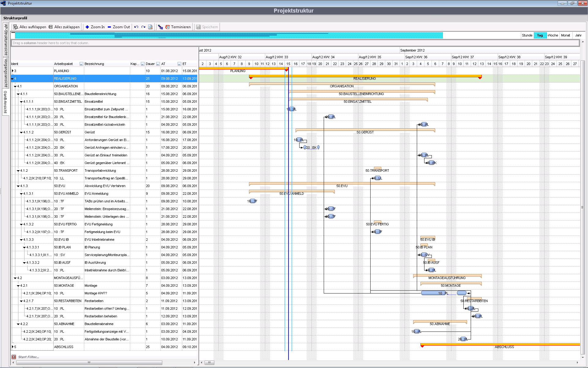Click the cyan timeline overview bar
This screenshot has height=368, width=588.
(x=227, y=36)
